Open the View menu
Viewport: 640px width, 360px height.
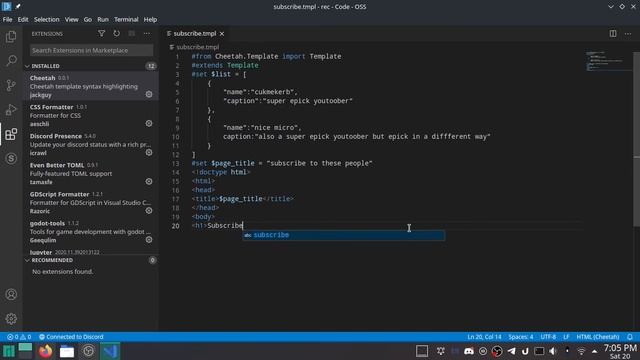click(x=71, y=19)
